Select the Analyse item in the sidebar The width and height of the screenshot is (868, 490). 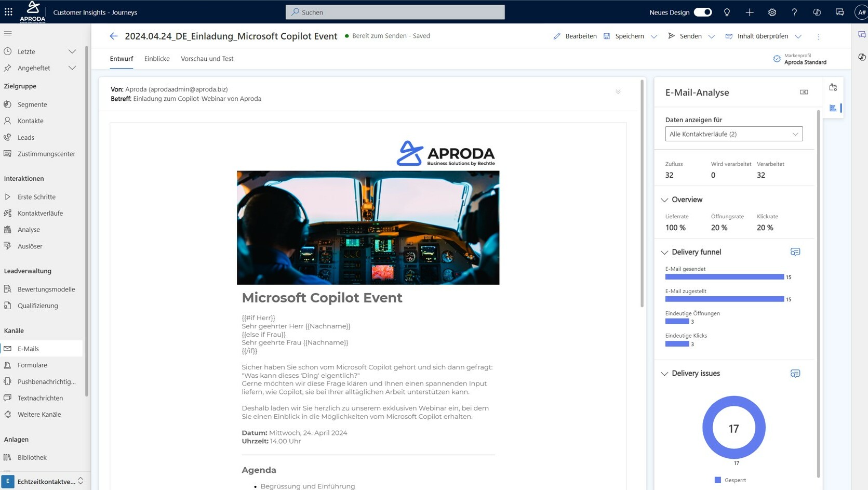pos(29,229)
